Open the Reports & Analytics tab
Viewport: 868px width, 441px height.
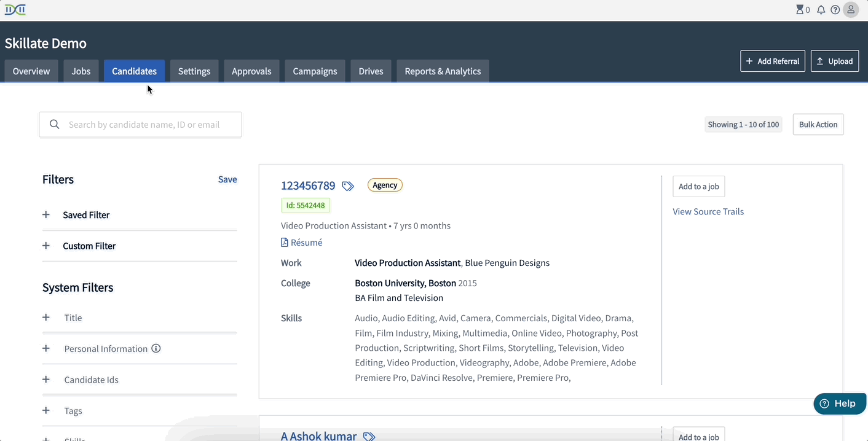click(x=443, y=71)
